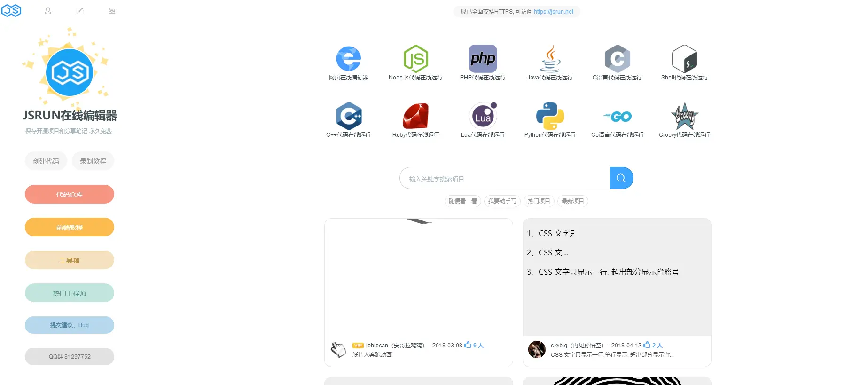Image resolution: width=868 pixels, height=385 pixels.
Task: Open the PHP online code runner icon
Action: pyautogui.click(x=483, y=59)
